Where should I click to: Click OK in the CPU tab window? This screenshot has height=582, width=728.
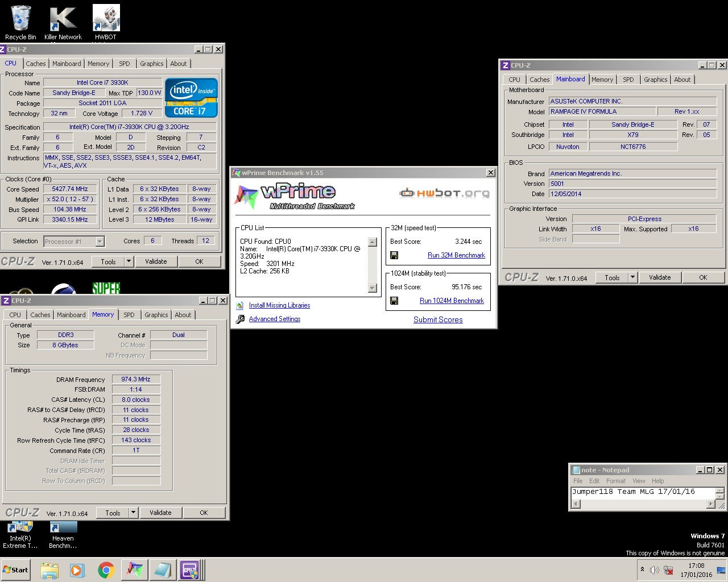(199, 261)
